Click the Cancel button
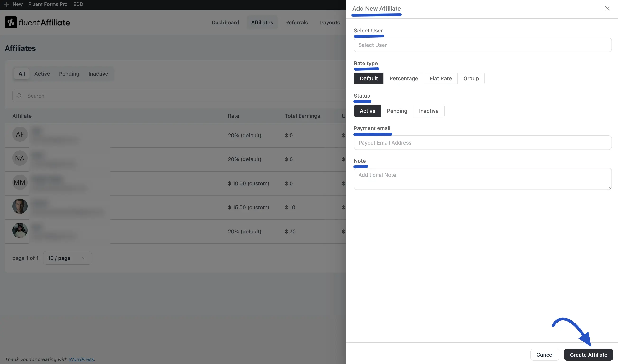The height and width of the screenshot is (364, 618). (545, 355)
